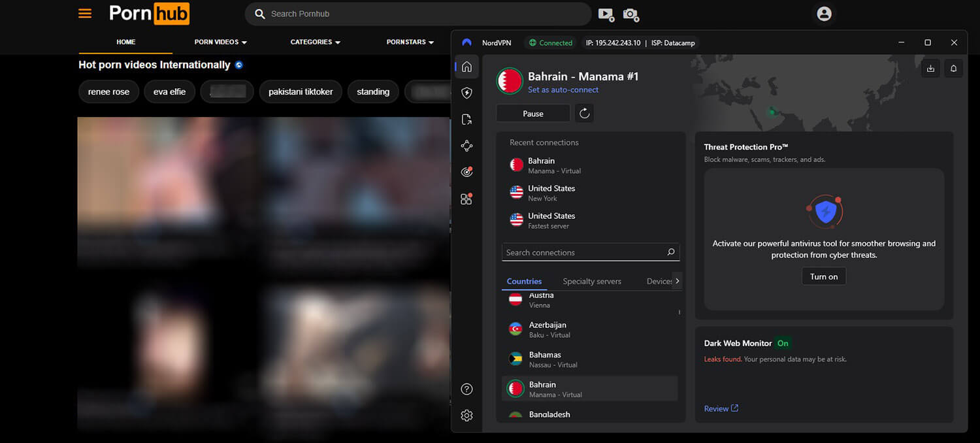Pause the VPN connection
Viewport: 980px width, 443px height.
(x=533, y=114)
